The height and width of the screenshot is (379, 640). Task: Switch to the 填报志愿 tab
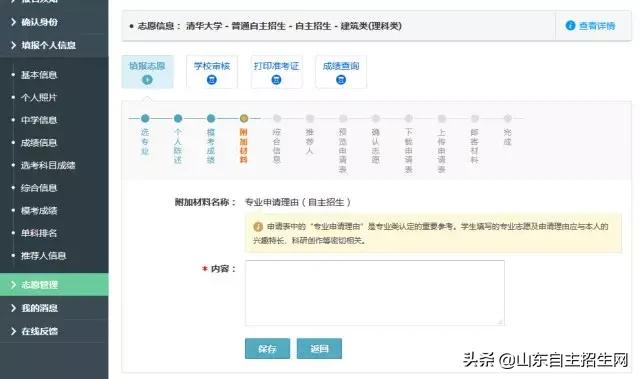pos(147,72)
